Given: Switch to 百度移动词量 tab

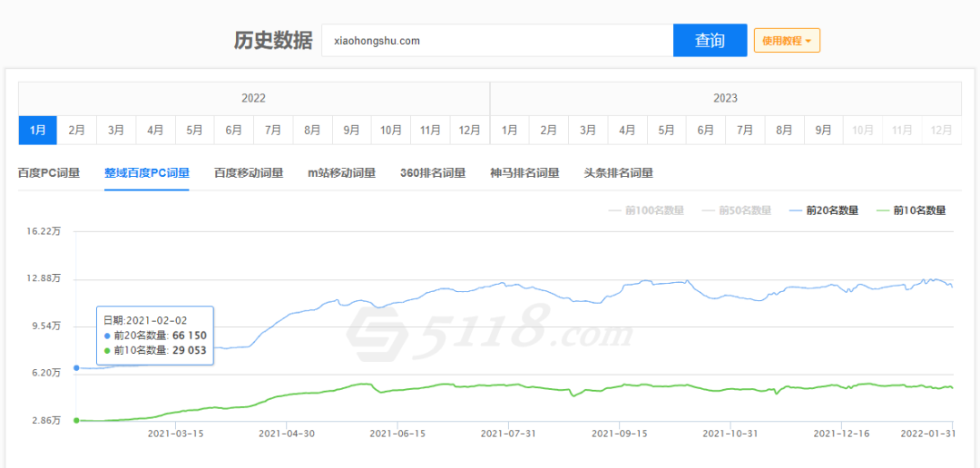Looking at the screenshot, I should 249,173.
